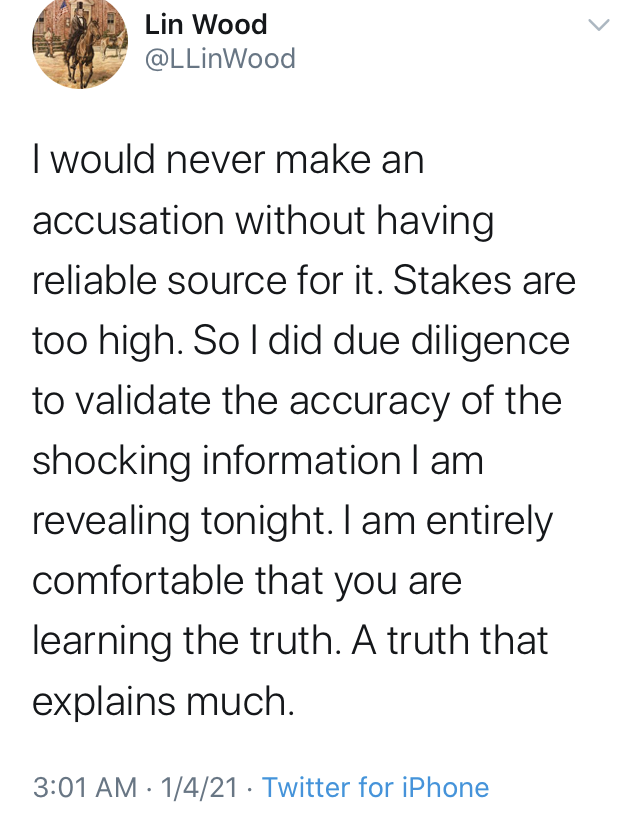Tap the line 'shocking information I am'
The height and width of the screenshot is (814, 640).
258,462
